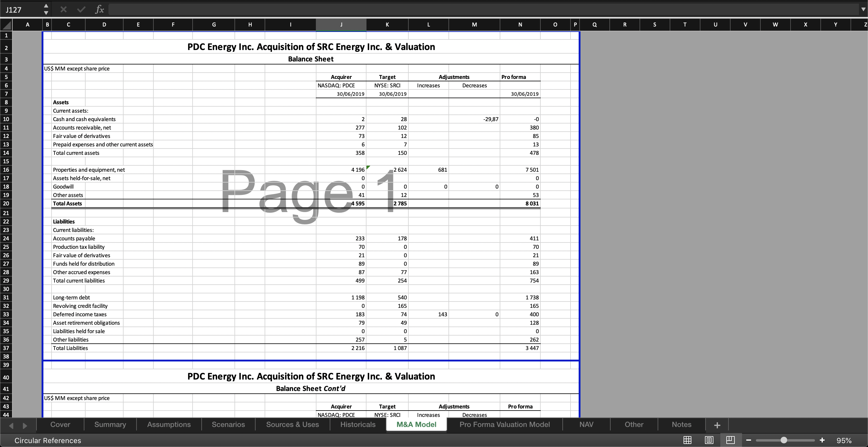The width and height of the screenshot is (868, 447).
Task: Select the -29,87 cash decrease cell
Action: click(x=474, y=119)
